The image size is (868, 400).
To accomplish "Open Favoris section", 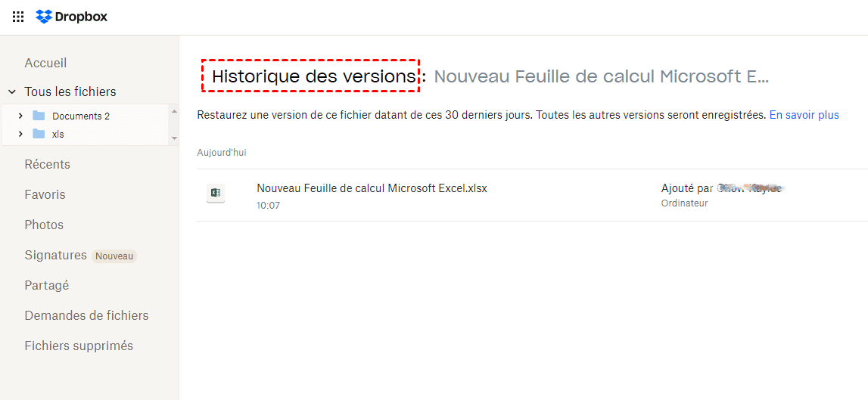I will point(45,194).
